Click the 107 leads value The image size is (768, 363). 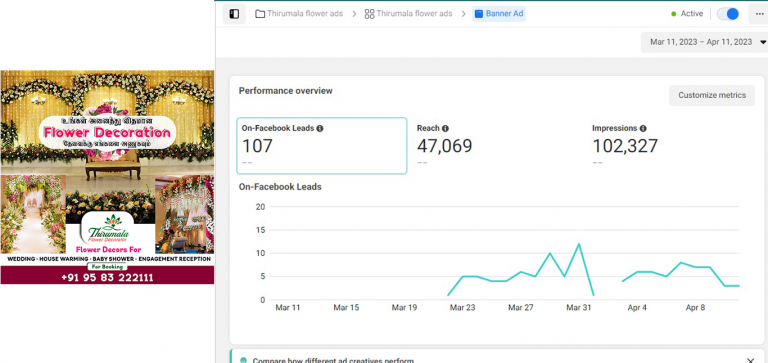pos(257,145)
